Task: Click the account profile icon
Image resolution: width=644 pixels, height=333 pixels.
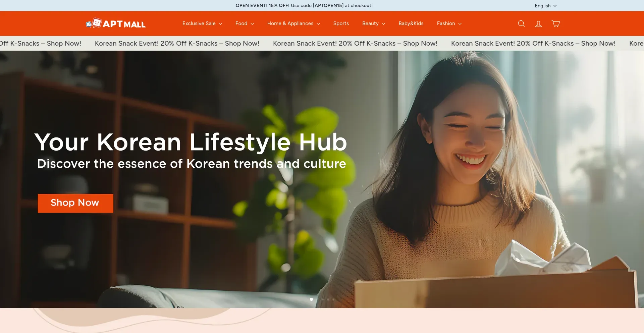Action: (x=538, y=23)
